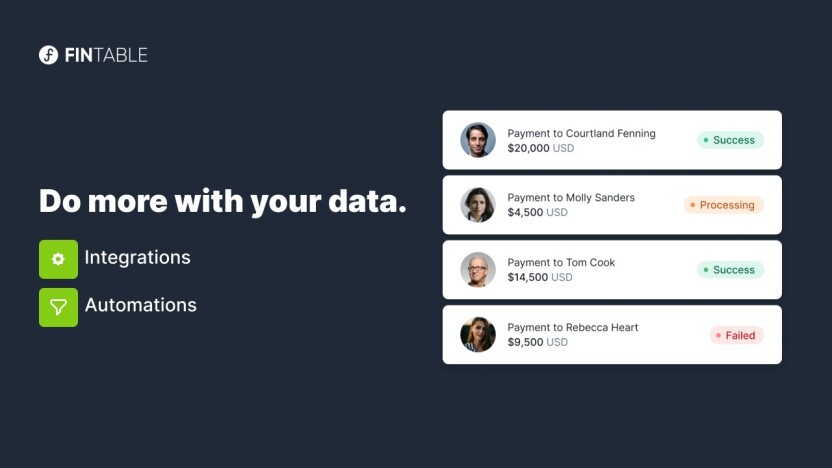
Task: Click the Success badge for Courtland Fenning
Action: [x=730, y=140]
